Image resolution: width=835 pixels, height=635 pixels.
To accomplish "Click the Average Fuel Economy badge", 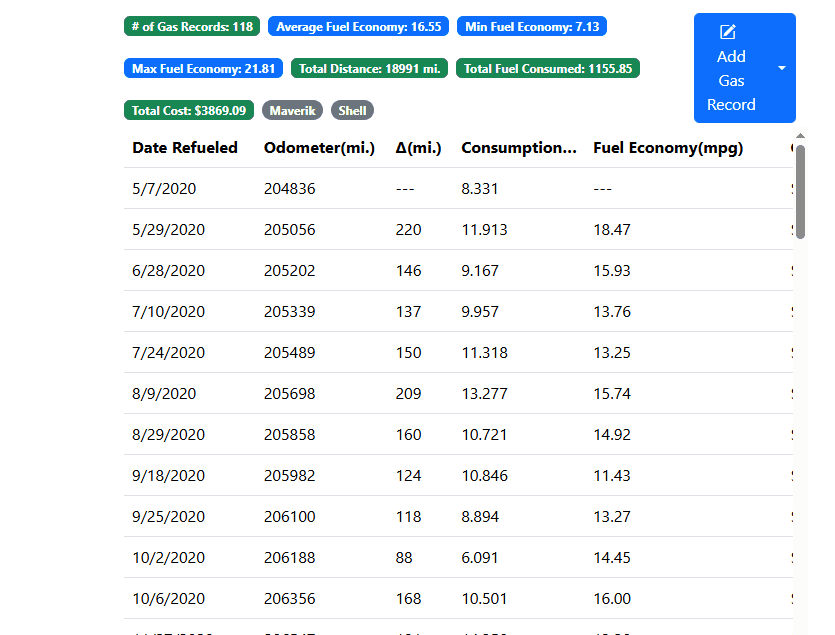I will click(x=358, y=27).
